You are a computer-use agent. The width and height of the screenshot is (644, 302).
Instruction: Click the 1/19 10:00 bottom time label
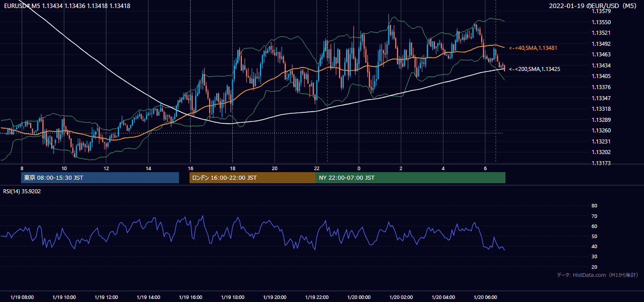[64, 297]
